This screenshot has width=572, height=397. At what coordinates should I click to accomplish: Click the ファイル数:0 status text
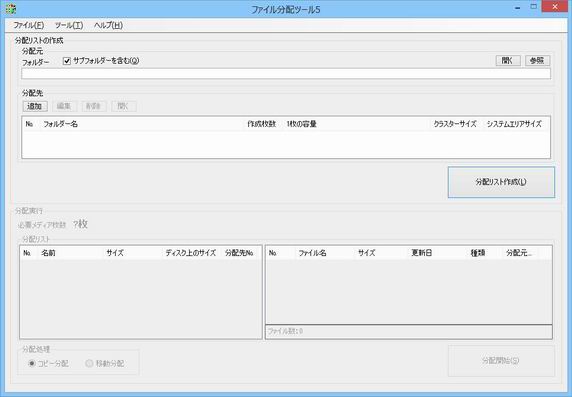[285, 331]
